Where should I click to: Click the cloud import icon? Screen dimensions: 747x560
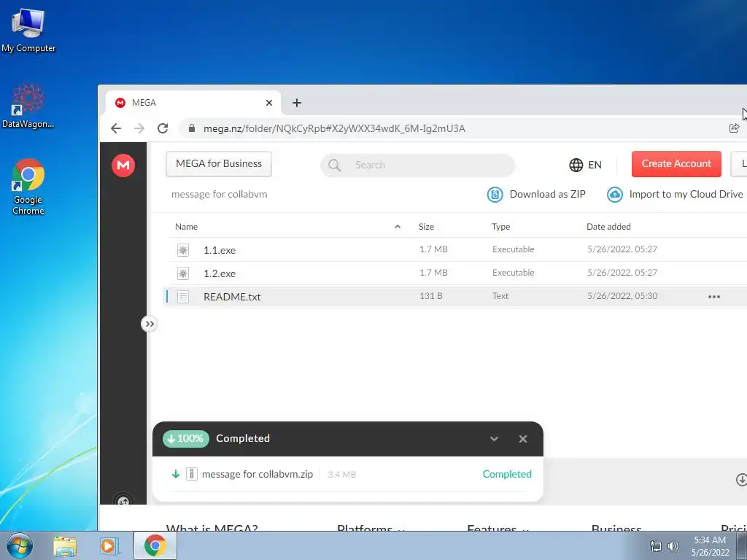tap(614, 194)
